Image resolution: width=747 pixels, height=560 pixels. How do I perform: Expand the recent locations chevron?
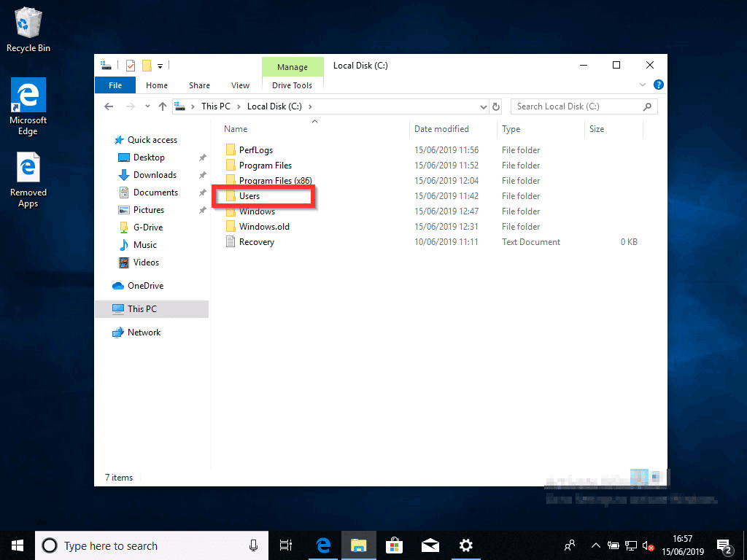147,106
